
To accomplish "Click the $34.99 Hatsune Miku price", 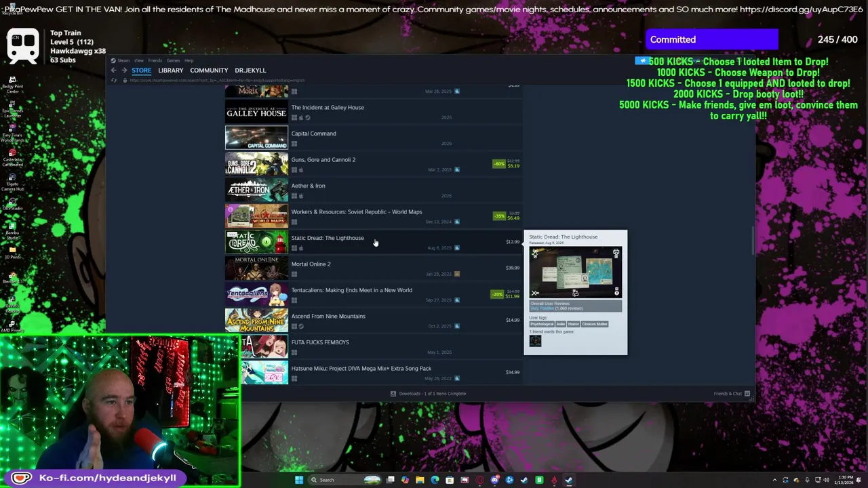I will (x=513, y=372).
